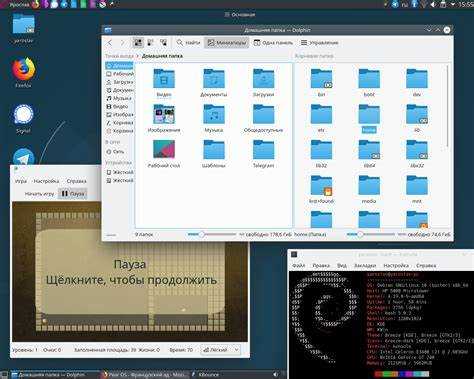Open the Telegram folder in Dolphin
The width and height of the screenshot is (474, 379).
[x=263, y=153]
